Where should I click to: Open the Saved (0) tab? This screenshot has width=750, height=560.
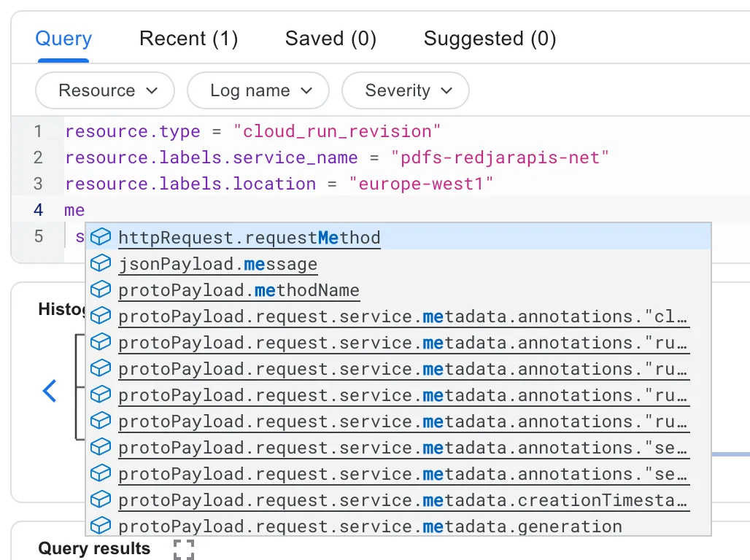pyautogui.click(x=330, y=38)
